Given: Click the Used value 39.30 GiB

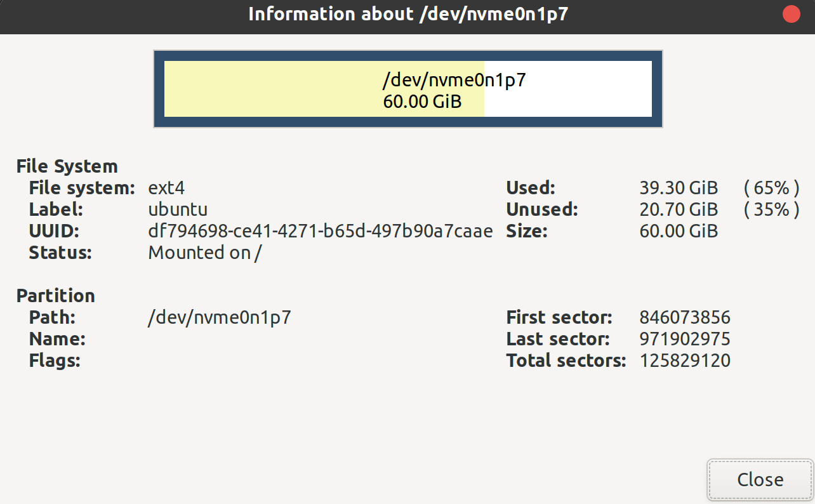Looking at the screenshot, I should 679,188.
